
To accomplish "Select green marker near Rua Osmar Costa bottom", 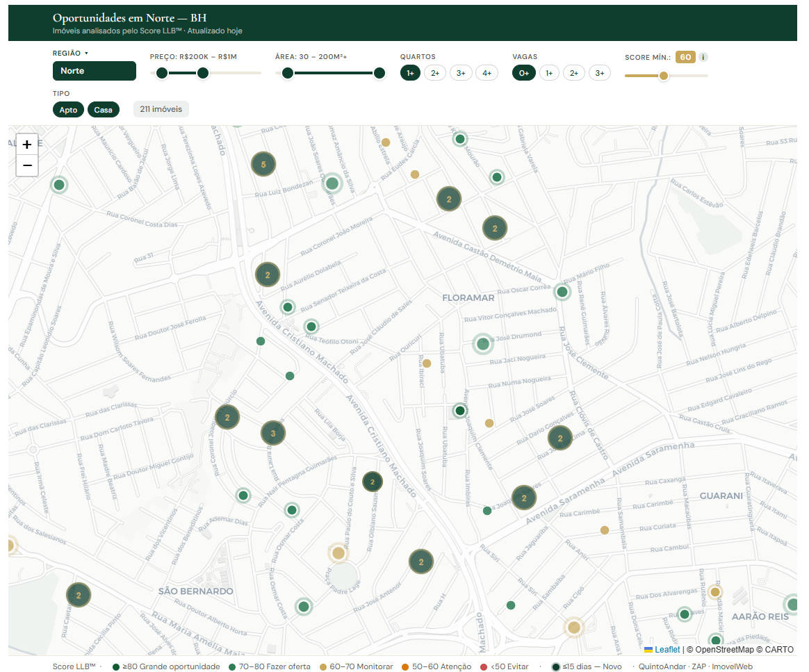I will [304, 607].
